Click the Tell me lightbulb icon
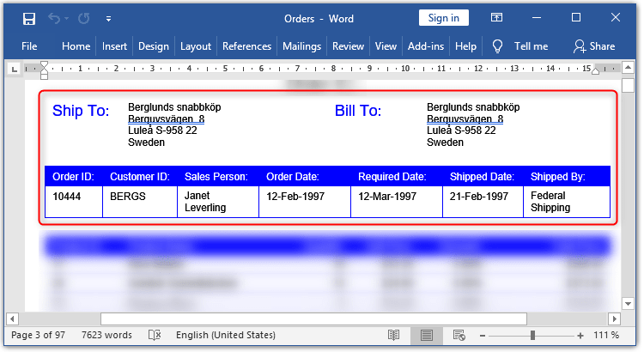The image size is (644, 352). click(x=497, y=46)
